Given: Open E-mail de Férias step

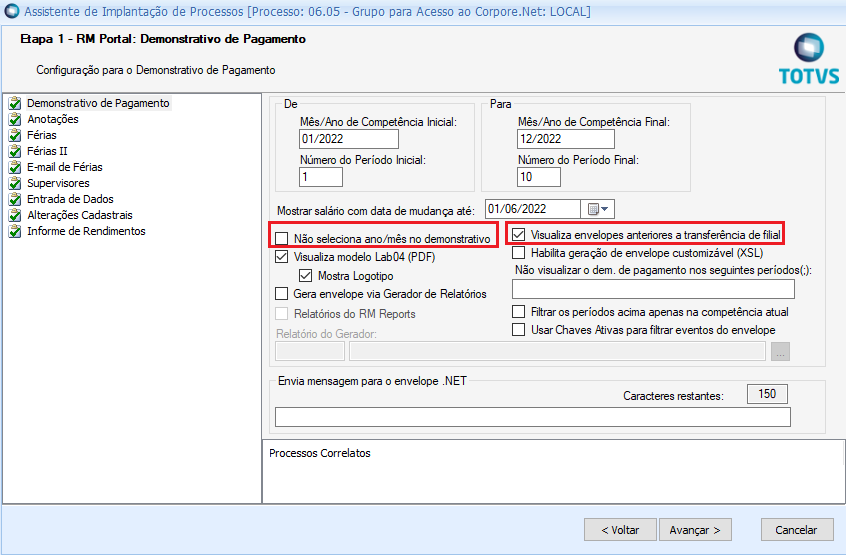Looking at the screenshot, I should [65, 167].
